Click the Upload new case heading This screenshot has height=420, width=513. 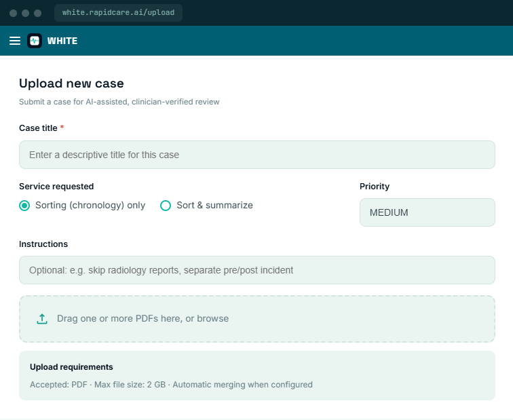tap(71, 83)
